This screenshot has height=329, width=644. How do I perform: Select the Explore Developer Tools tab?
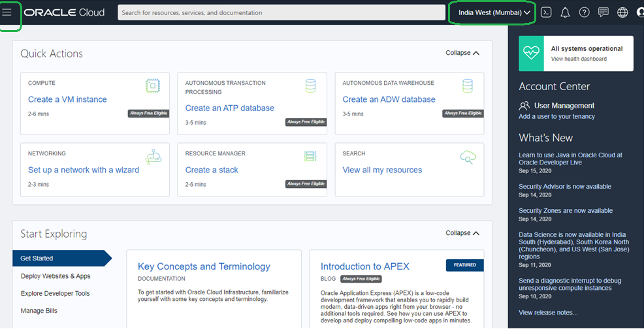click(x=55, y=293)
